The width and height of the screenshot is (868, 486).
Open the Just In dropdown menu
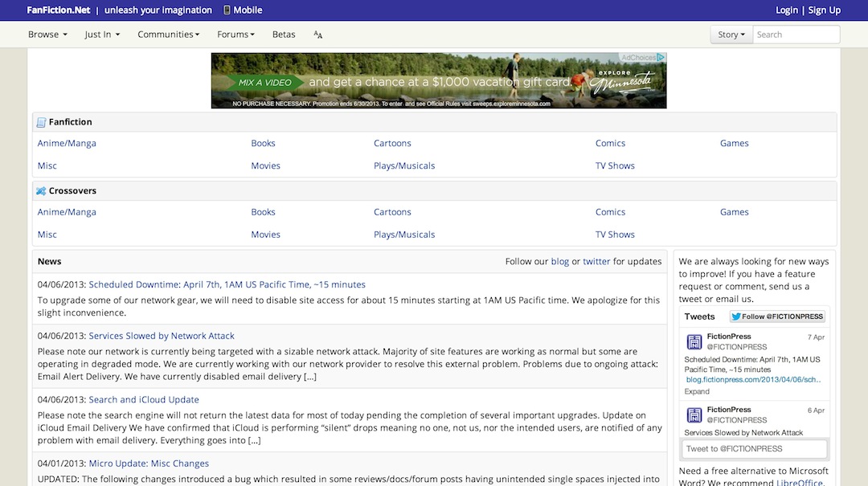point(102,35)
